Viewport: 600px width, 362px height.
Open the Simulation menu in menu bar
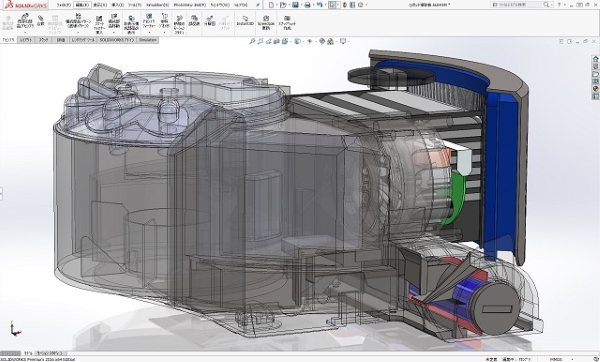point(158,5)
